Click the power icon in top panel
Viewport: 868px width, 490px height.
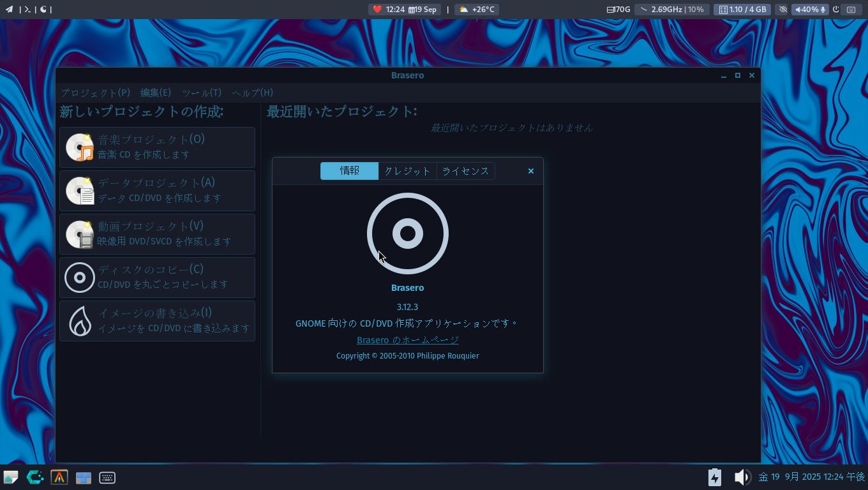(x=835, y=10)
